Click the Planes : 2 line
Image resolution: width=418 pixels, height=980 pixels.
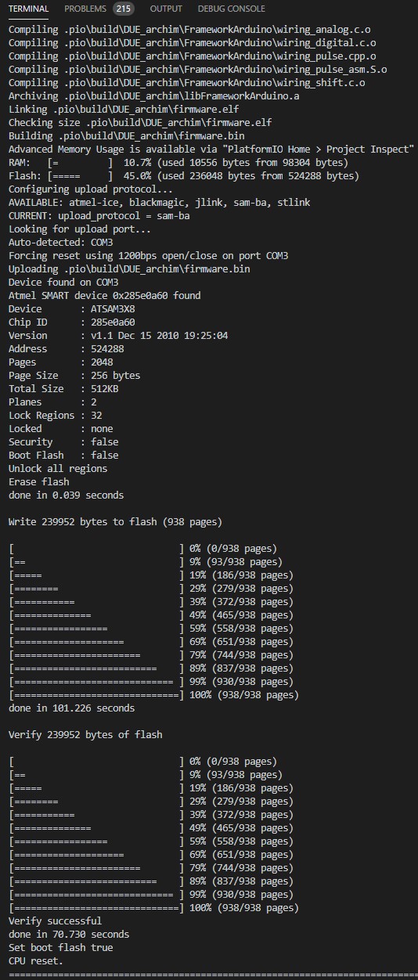[52, 402]
